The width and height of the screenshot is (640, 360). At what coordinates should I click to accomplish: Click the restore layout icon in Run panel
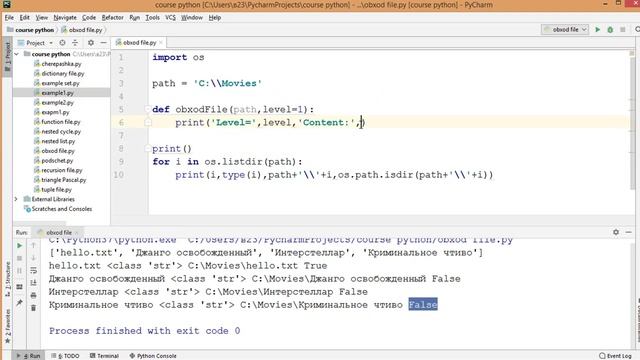[20, 287]
